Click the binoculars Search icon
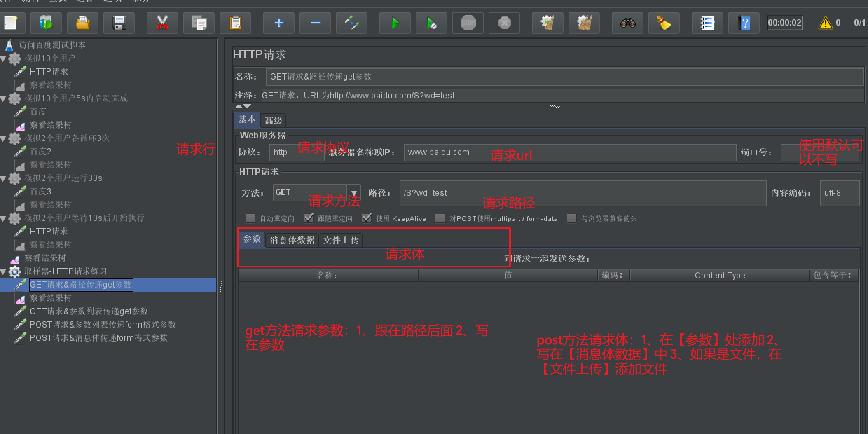868x434 pixels. (x=627, y=23)
